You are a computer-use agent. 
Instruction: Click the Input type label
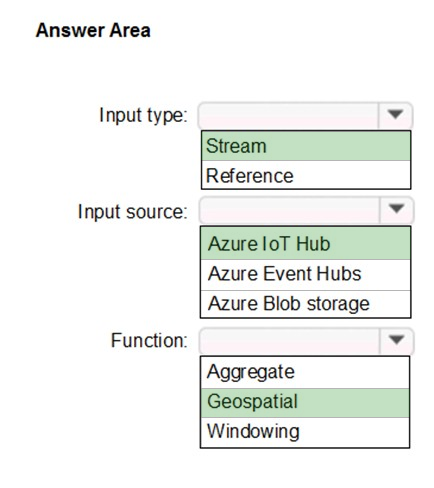[x=144, y=116]
